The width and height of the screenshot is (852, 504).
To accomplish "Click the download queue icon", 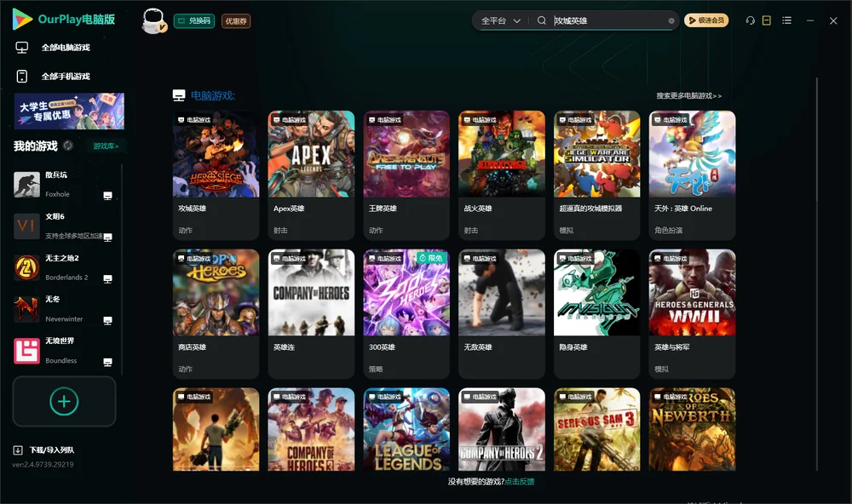I will click(x=18, y=450).
